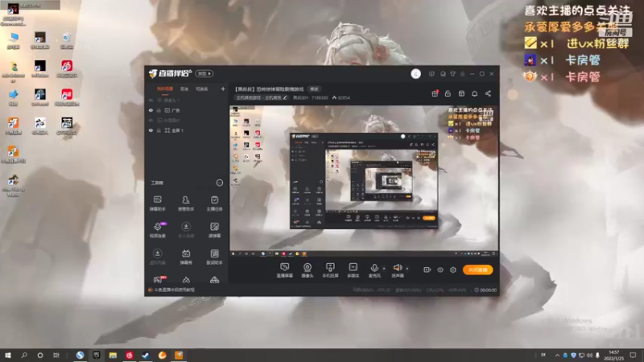
Task: Open the 多人连麦 download-arrow tool
Action: tap(186, 230)
